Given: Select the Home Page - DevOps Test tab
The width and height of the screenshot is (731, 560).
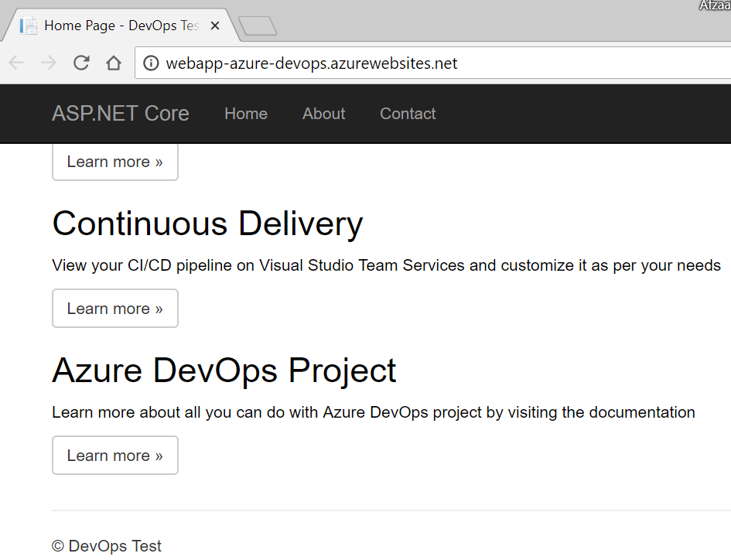Looking at the screenshot, I should coord(121,26).
